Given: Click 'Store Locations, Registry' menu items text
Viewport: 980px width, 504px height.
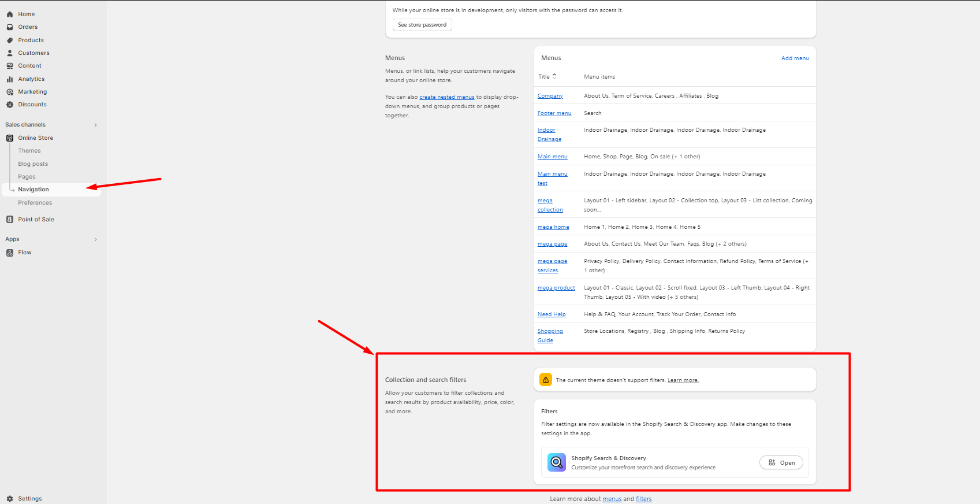Looking at the screenshot, I should (664, 331).
